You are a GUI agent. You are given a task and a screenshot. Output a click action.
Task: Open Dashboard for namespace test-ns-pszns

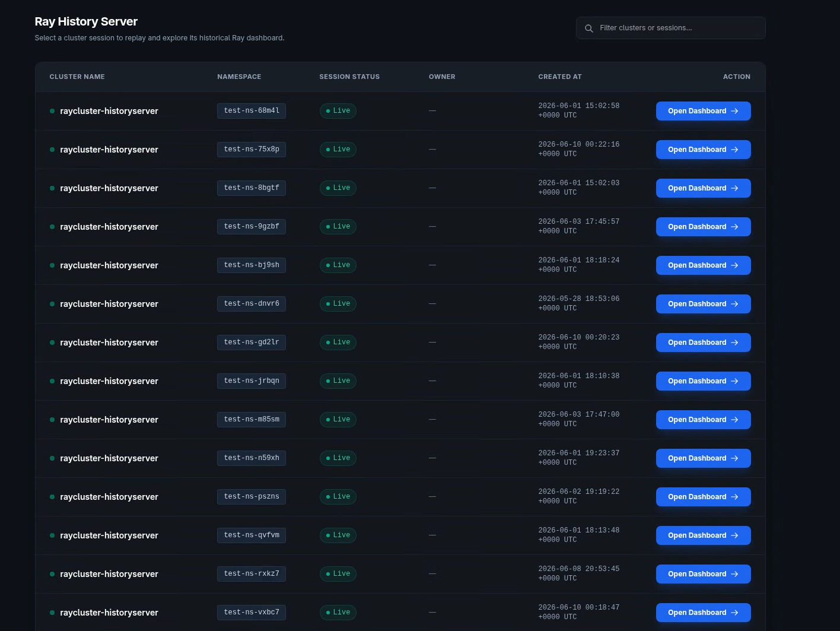[703, 497]
